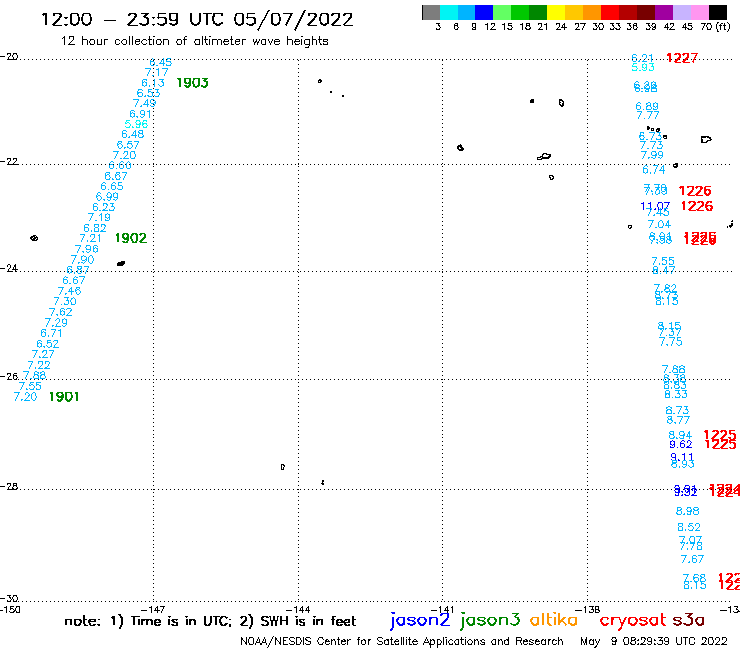The height and width of the screenshot is (650, 740).
Task: Click wave height value 7.21 beside 1902
Action: pos(91,238)
